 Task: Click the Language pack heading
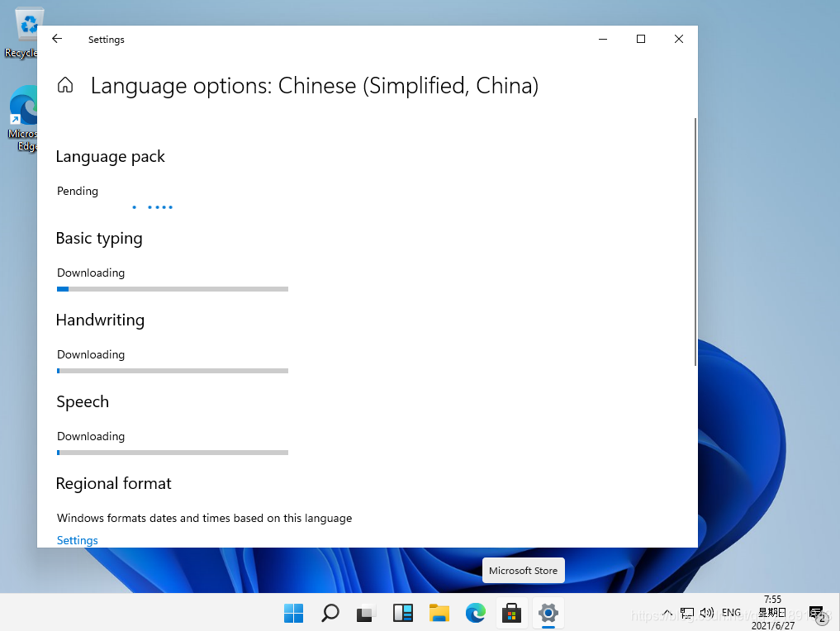(111, 156)
